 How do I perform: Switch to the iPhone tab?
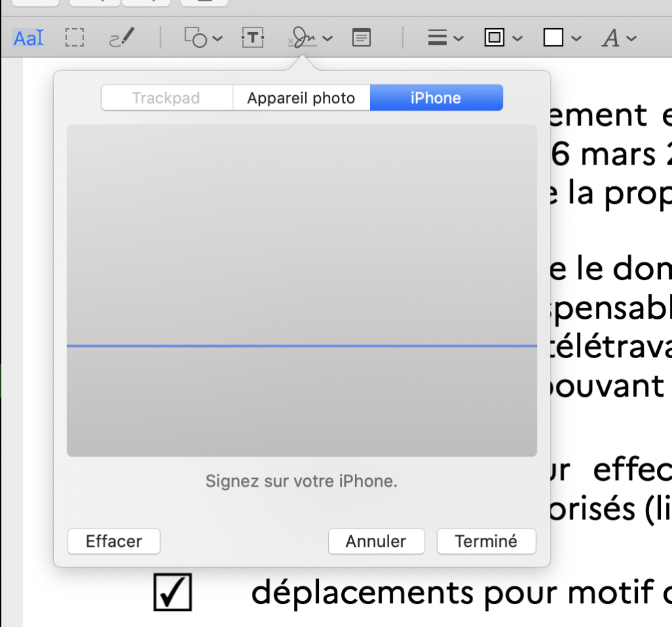click(436, 98)
